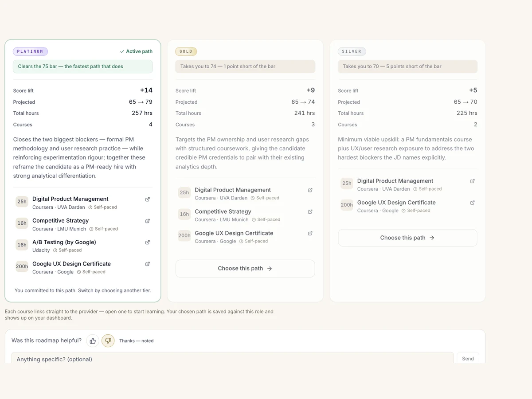Open external link for Platinum Digital Product Management
Viewport: 532px width, 399px height.
148,199
